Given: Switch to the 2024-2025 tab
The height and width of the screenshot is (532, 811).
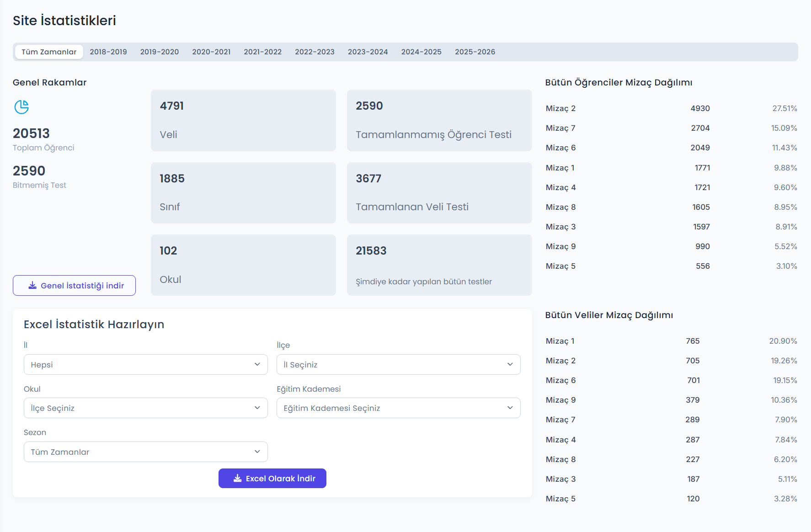Looking at the screenshot, I should (x=422, y=52).
